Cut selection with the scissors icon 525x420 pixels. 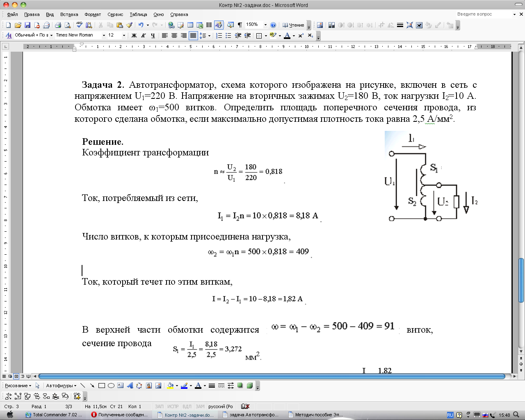click(101, 25)
